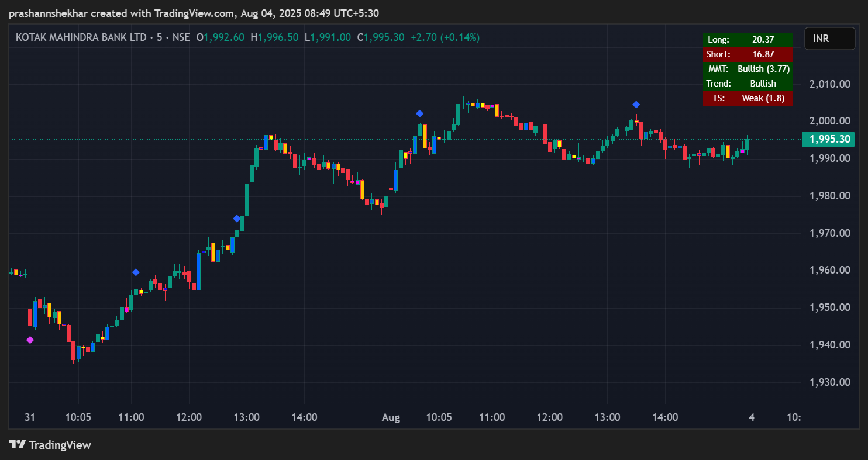Click the blue diamond near the 1,960 level
The width and height of the screenshot is (868, 460).
pyautogui.click(x=136, y=272)
